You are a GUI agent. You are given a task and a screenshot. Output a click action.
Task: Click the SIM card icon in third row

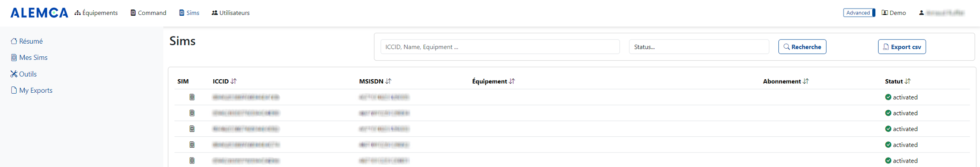[192, 129]
